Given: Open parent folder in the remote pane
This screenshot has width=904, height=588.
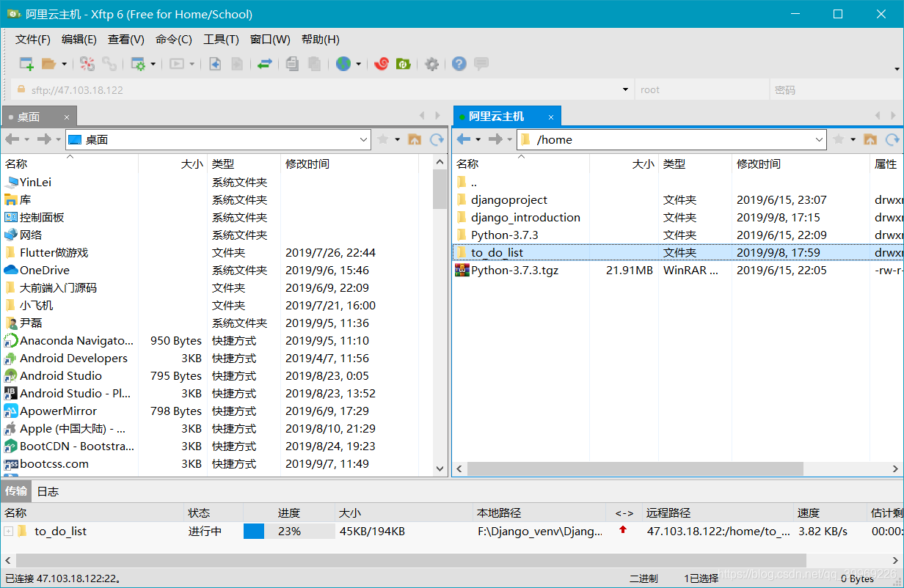Looking at the screenshot, I should click(870, 139).
